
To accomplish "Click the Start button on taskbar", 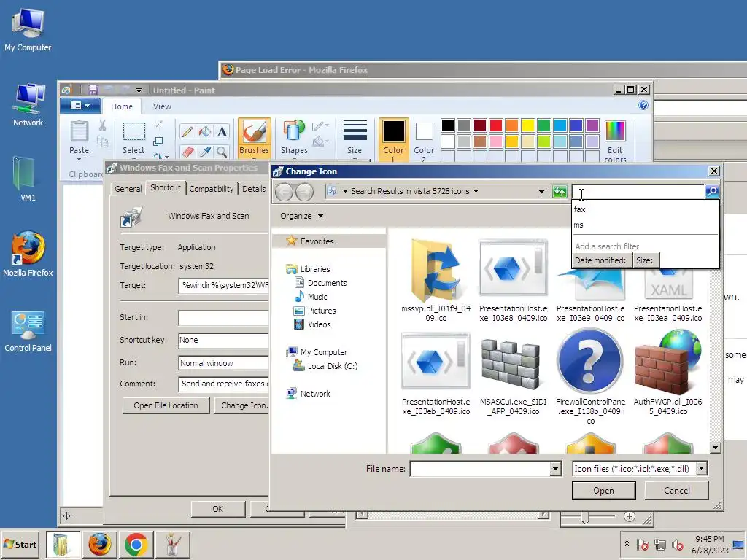I will pyautogui.click(x=20, y=544).
